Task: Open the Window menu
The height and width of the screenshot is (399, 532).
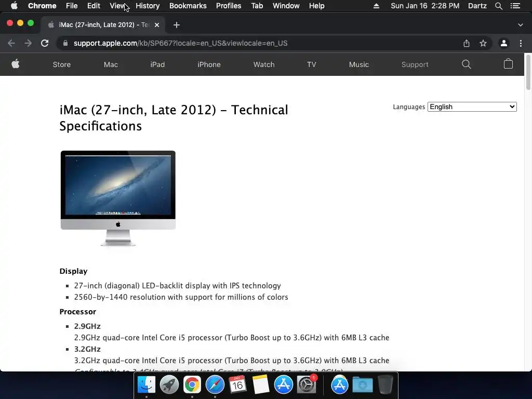Action: [286, 6]
